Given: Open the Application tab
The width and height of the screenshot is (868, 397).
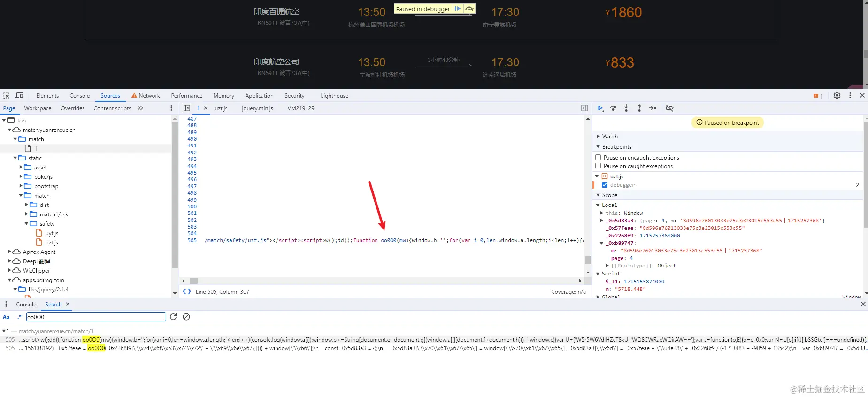Looking at the screenshot, I should [259, 95].
